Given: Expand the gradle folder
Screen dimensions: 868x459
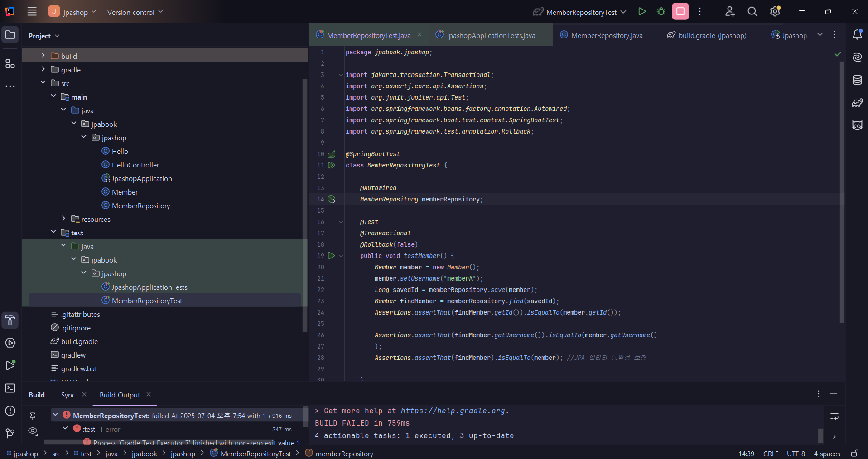Looking at the screenshot, I should coord(43,69).
